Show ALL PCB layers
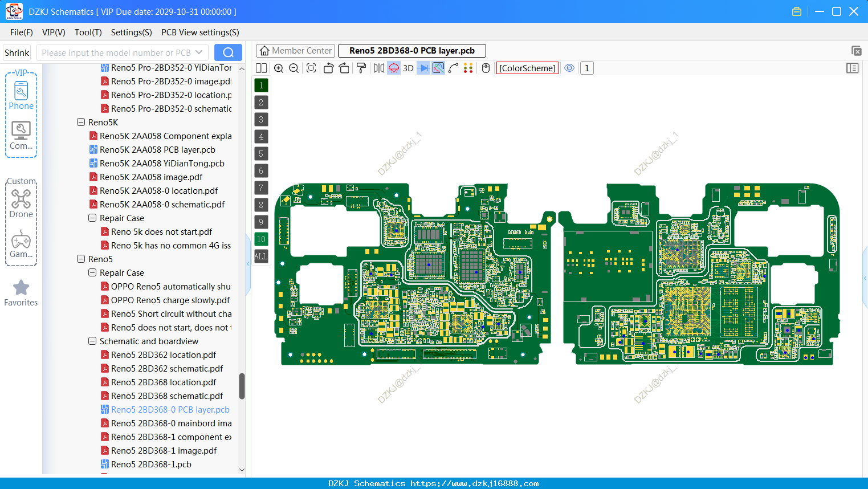Viewport: 868px width, 489px height. click(261, 256)
